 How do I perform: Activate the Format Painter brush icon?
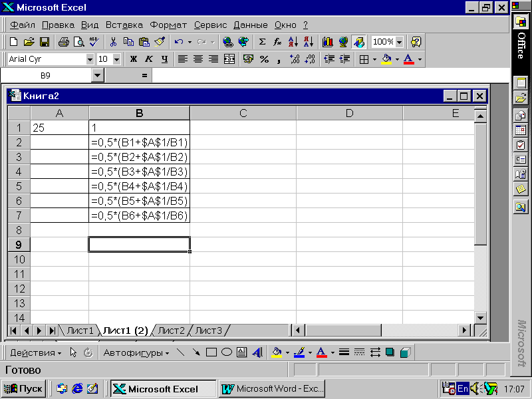(x=160, y=42)
